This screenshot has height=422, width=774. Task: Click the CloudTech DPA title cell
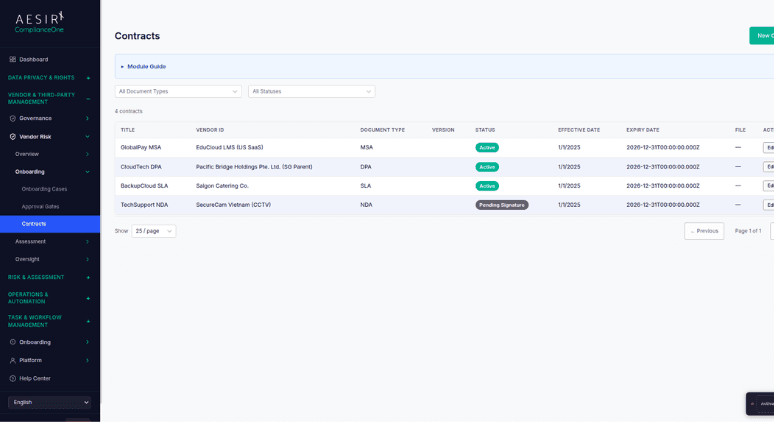pyautogui.click(x=141, y=167)
